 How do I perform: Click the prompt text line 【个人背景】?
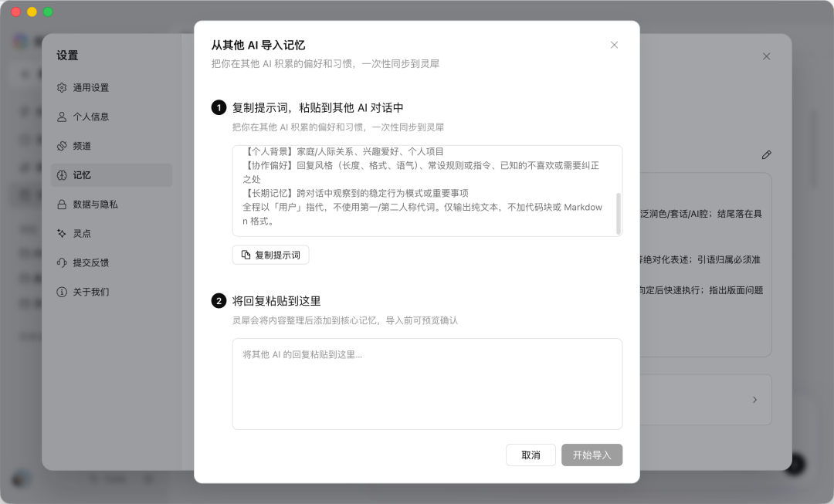(x=343, y=151)
